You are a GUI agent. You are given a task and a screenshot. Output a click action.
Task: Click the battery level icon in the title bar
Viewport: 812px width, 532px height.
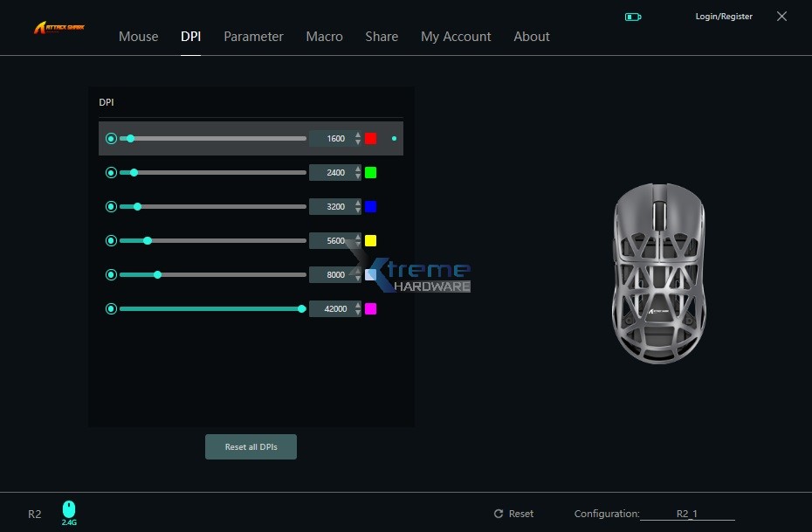[x=631, y=16]
